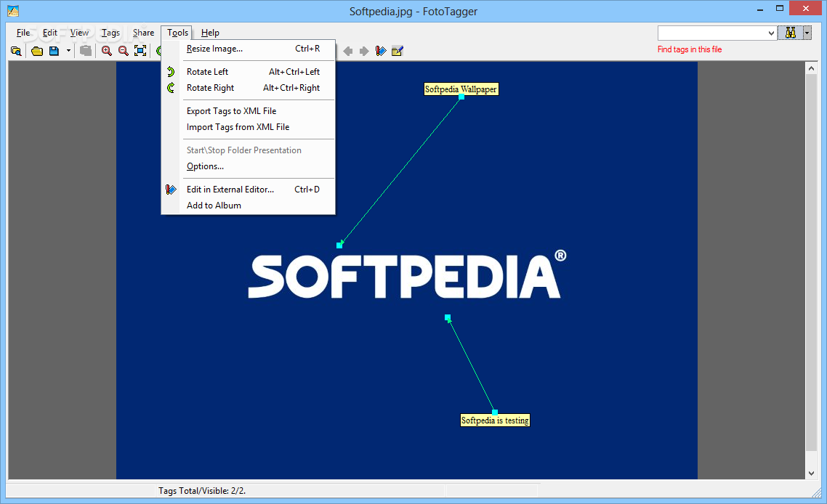Close the FotoTagger window
This screenshot has width=827, height=504.
(x=806, y=9)
